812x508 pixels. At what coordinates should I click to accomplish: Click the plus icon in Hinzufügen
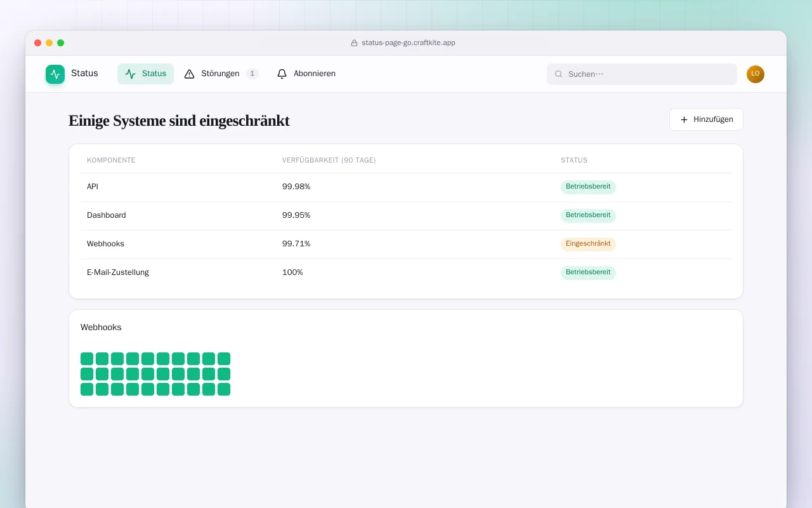[684, 119]
